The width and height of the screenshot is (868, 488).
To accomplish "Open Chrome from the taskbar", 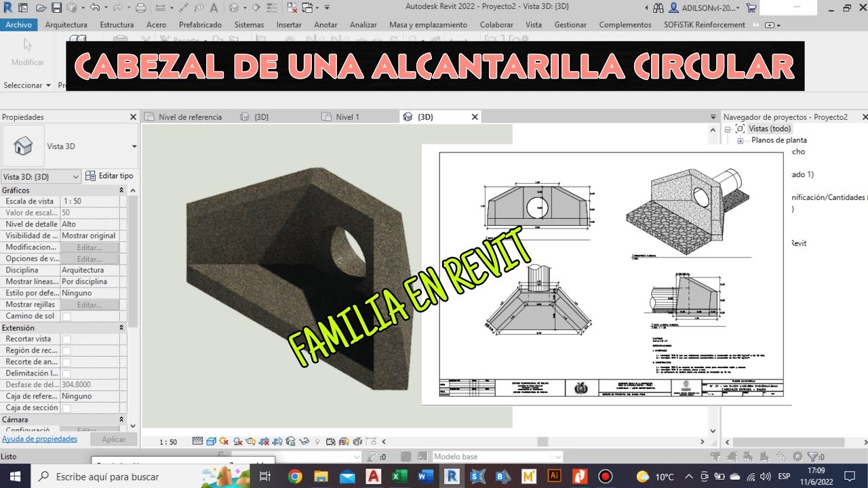I will click(x=294, y=476).
